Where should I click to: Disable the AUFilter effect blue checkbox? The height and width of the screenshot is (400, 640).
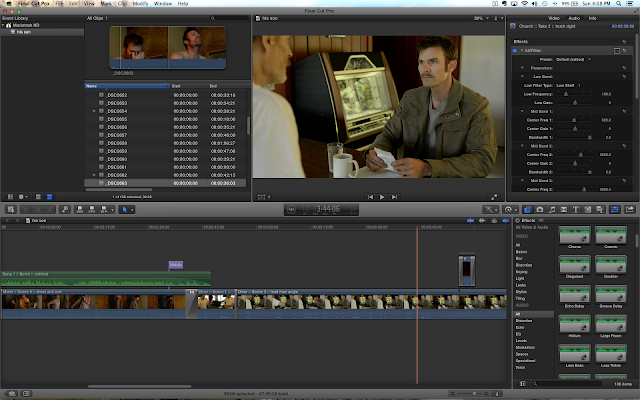[x=515, y=51]
